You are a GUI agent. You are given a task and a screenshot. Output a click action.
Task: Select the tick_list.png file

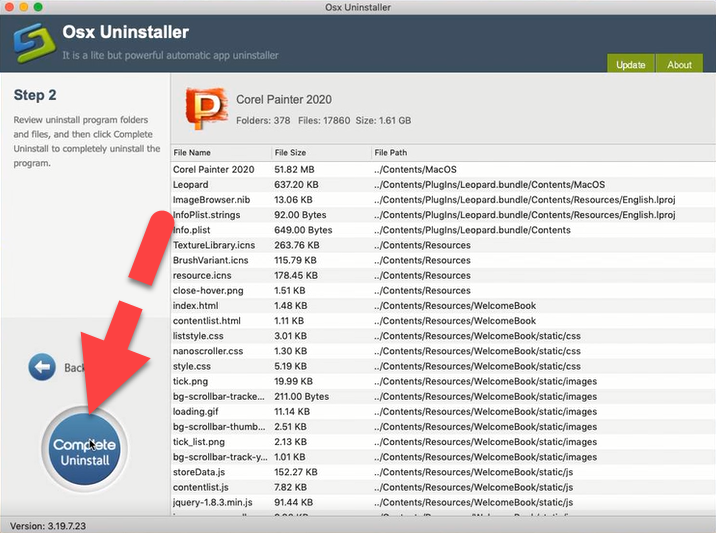click(x=199, y=442)
